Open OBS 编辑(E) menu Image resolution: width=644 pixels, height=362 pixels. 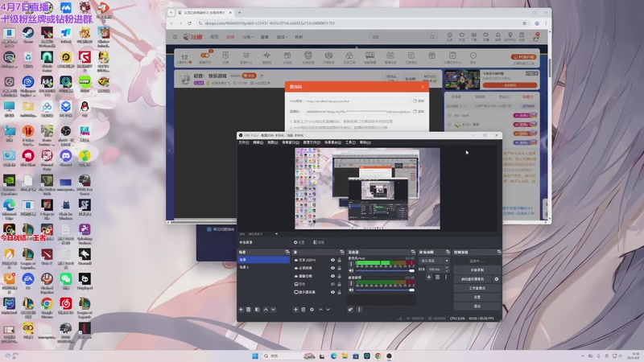(258, 142)
